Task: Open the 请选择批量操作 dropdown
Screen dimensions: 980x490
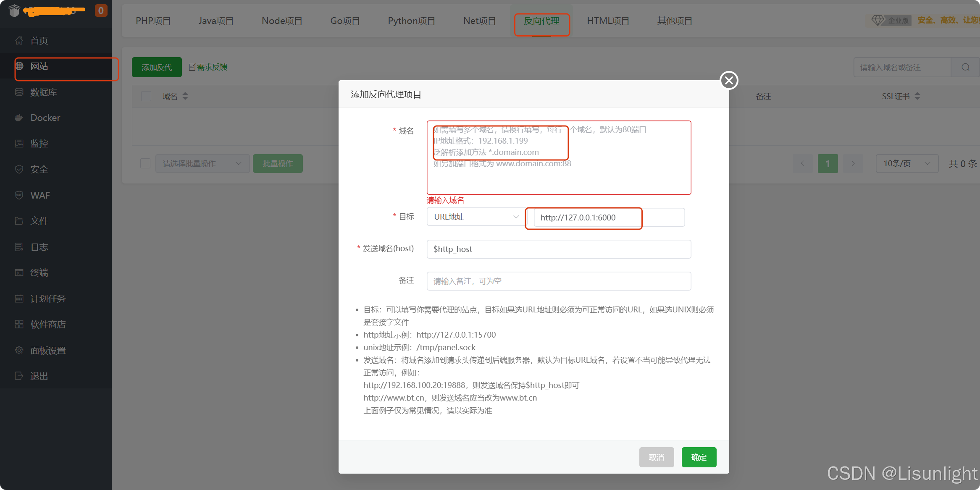Action: click(202, 163)
